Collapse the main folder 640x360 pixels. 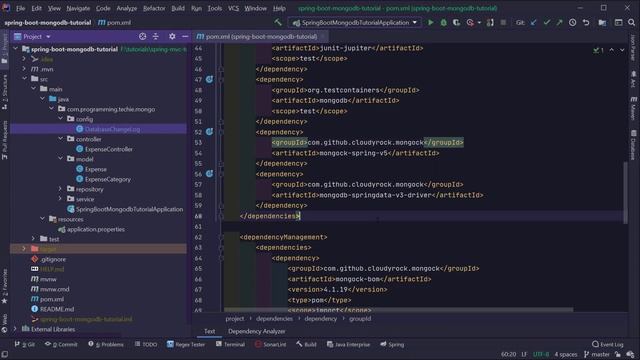point(33,89)
